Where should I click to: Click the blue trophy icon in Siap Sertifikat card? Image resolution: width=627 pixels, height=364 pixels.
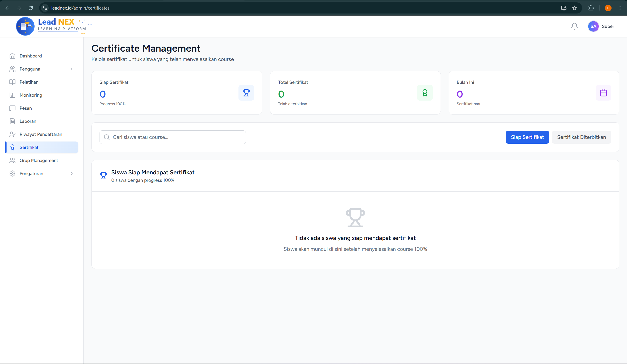[x=246, y=93]
